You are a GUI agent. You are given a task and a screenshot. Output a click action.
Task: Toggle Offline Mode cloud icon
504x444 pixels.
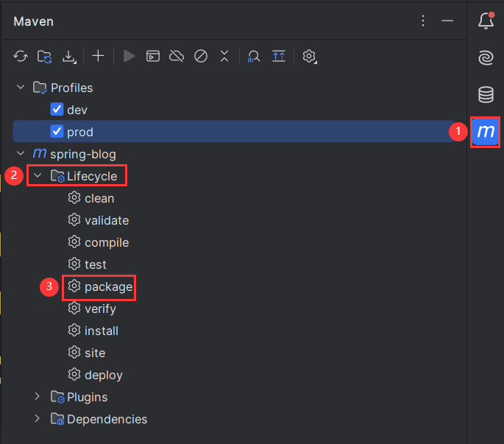pos(177,56)
